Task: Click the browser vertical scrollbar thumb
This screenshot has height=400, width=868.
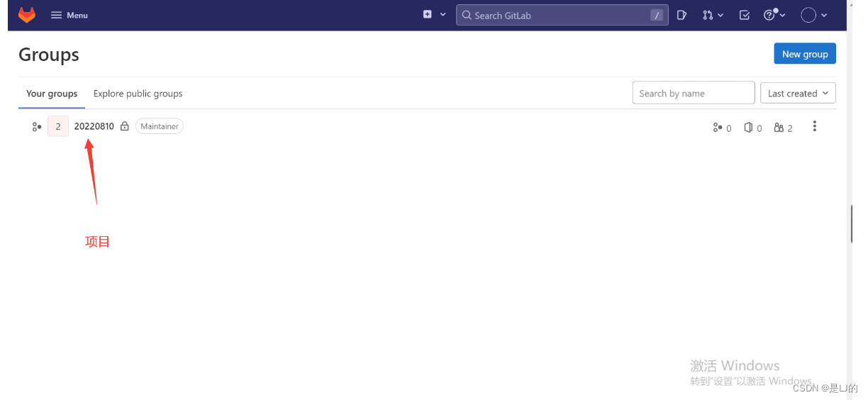Action: coord(852,224)
